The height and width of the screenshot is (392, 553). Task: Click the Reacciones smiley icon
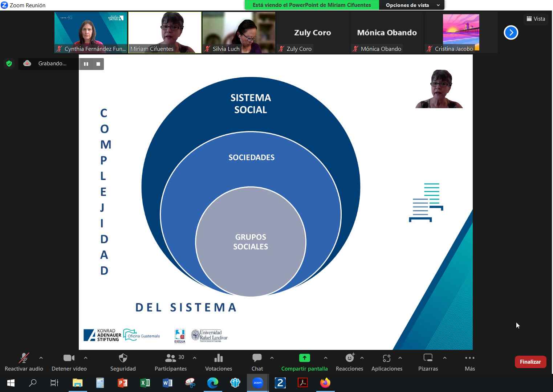click(349, 358)
